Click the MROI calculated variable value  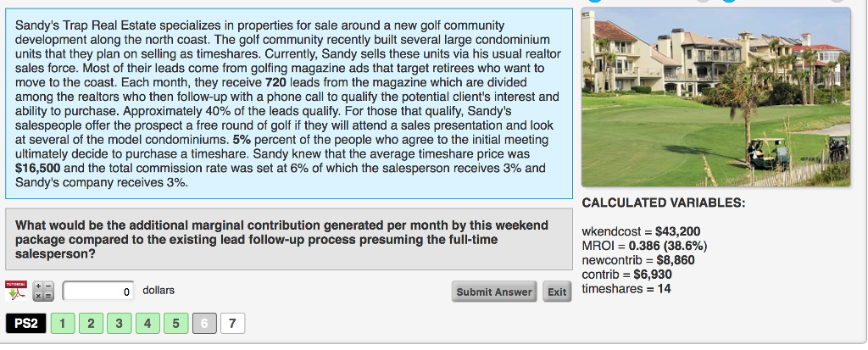coord(668,246)
